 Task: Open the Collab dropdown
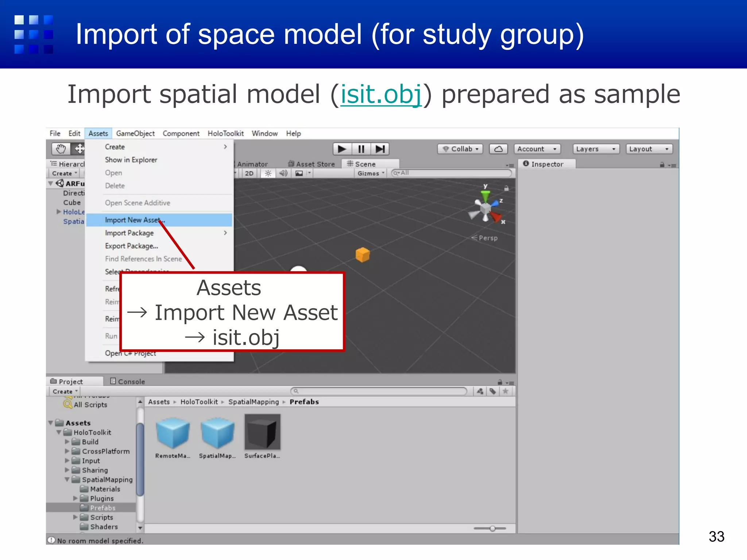[460, 149]
